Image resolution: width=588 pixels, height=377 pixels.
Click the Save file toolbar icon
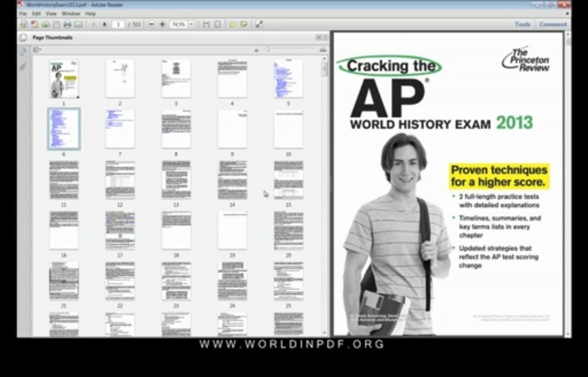coord(56,25)
